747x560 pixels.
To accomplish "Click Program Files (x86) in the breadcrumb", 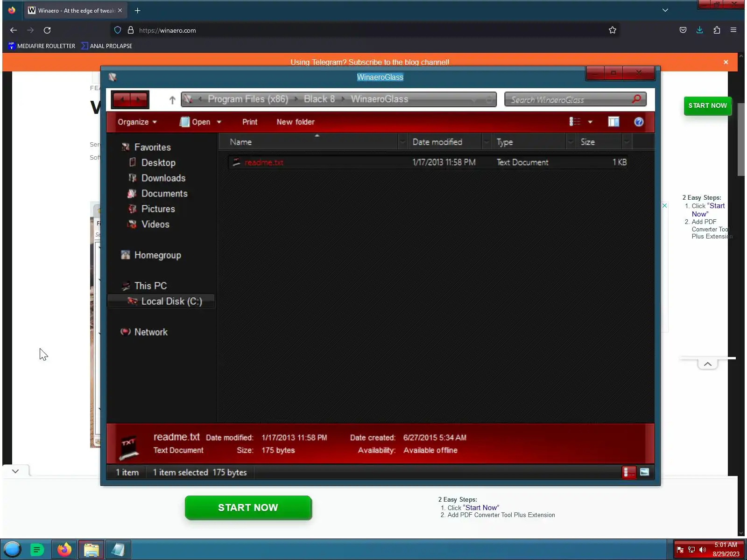I will click(x=248, y=99).
